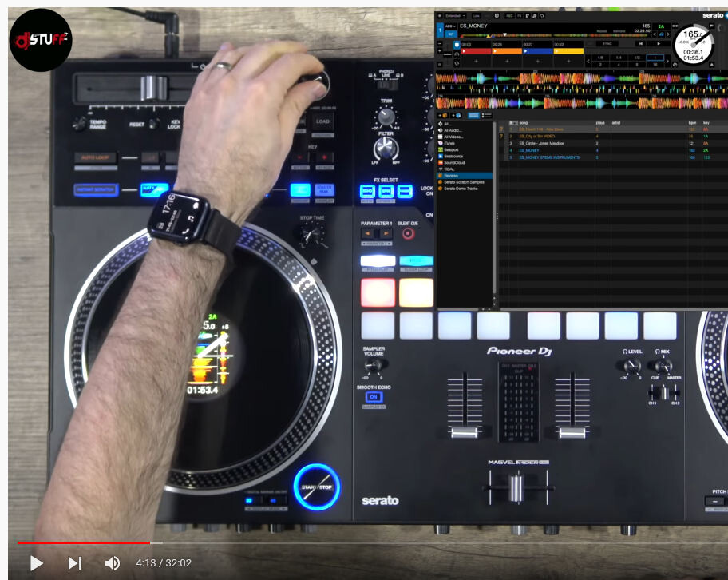Open the loops tab headphone-shaped icon

[x=457, y=54]
